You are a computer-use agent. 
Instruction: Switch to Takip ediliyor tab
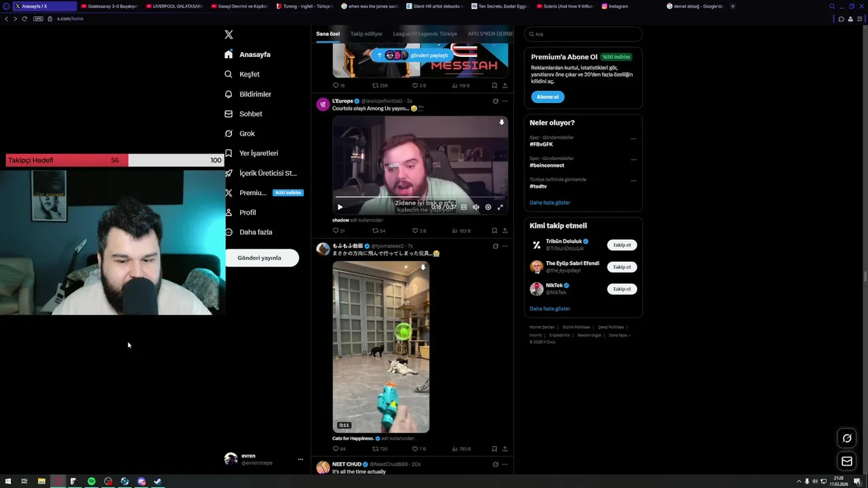coord(366,34)
